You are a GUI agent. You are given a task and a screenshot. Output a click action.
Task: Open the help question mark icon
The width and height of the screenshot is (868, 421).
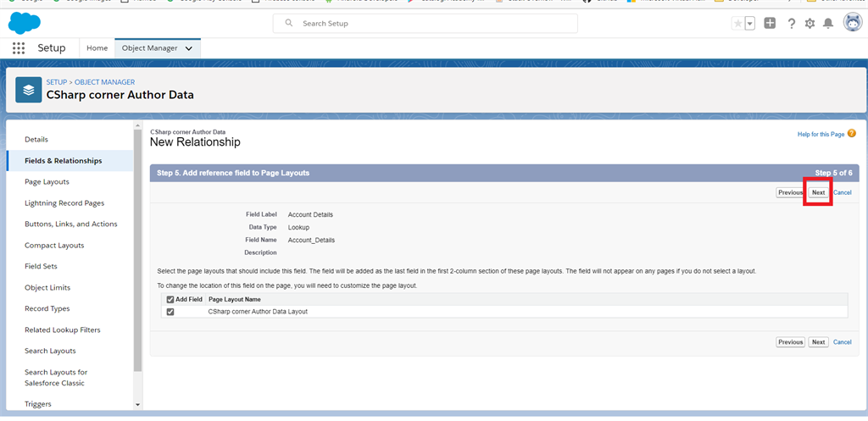[792, 23]
